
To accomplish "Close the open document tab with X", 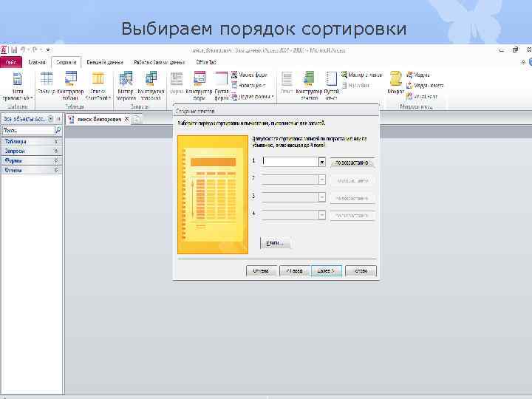I will [126, 119].
